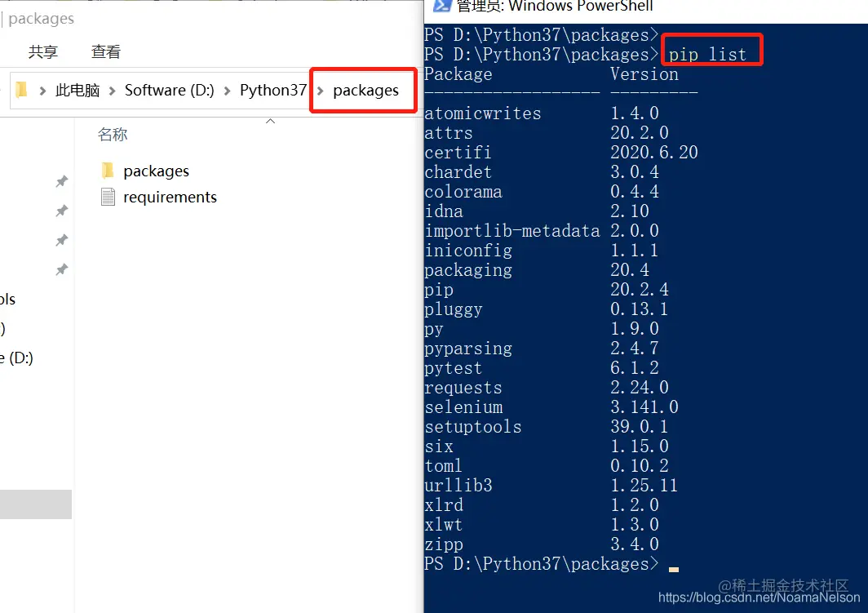
Task: Select the highlighted item in navigation pane
Action: click(36, 504)
